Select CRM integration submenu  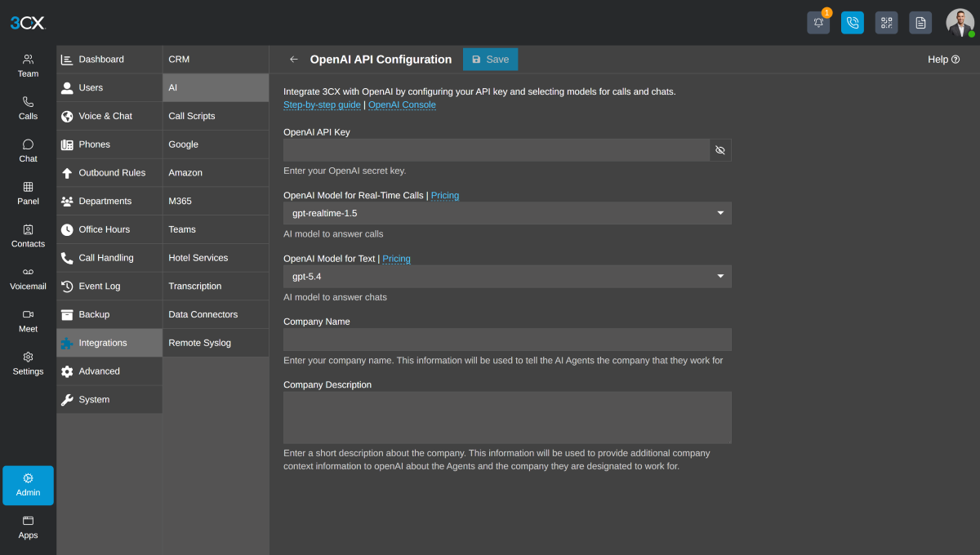(216, 60)
